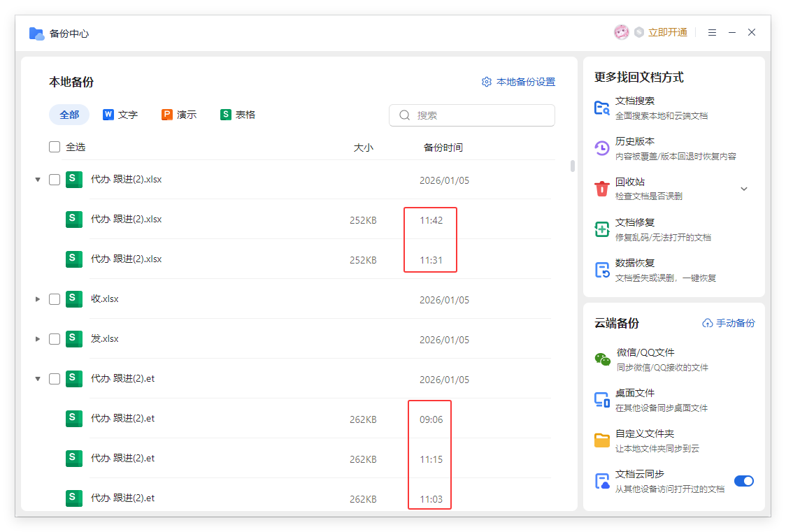Check the checkbox beside 收.xlsx
The height and width of the screenshot is (532, 786).
pyautogui.click(x=54, y=299)
